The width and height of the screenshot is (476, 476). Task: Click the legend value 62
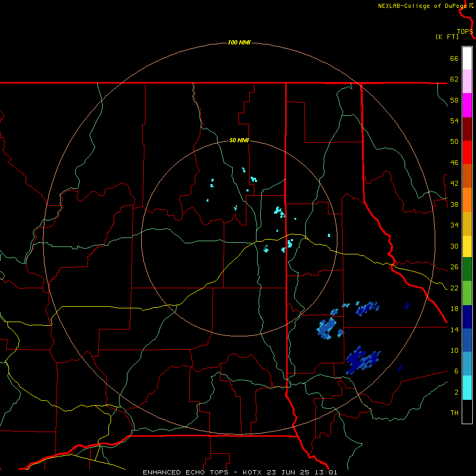point(454,79)
